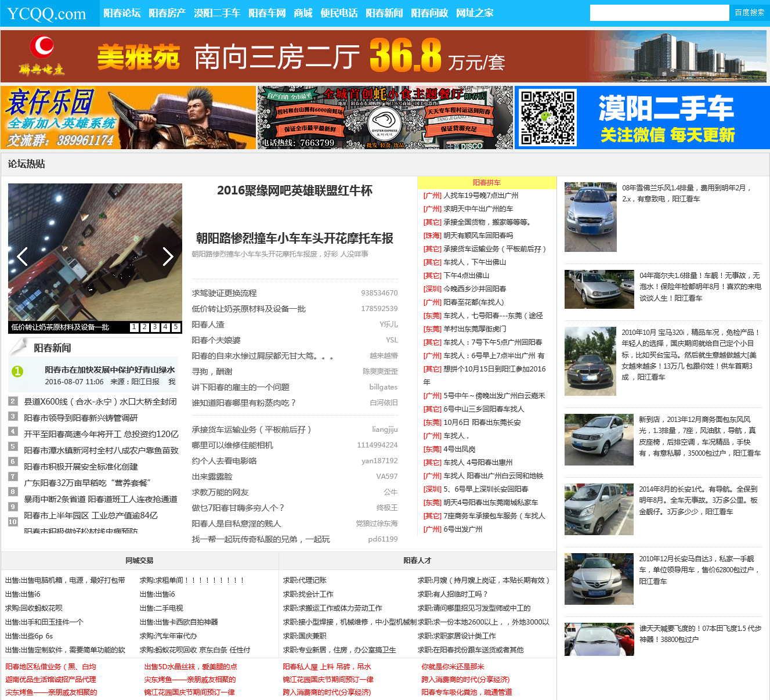The height and width of the screenshot is (700, 770).
Task: Open the 阳春新闻 section heading
Action: 52,348
